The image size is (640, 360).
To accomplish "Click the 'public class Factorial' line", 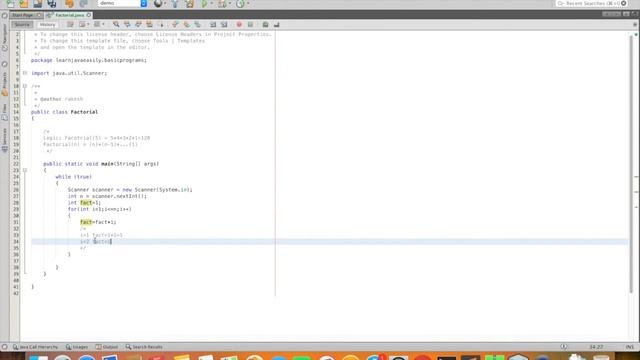I will 64,112.
